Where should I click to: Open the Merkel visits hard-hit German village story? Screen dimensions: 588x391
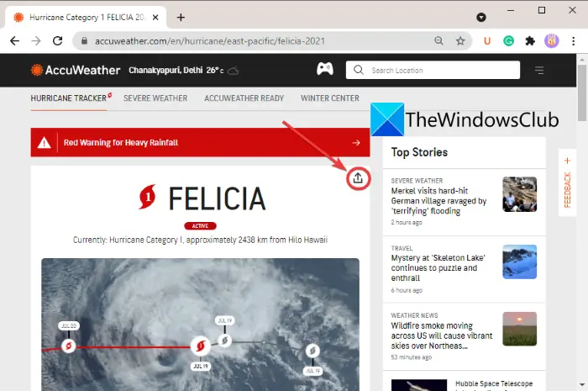click(x=438, y=201)
